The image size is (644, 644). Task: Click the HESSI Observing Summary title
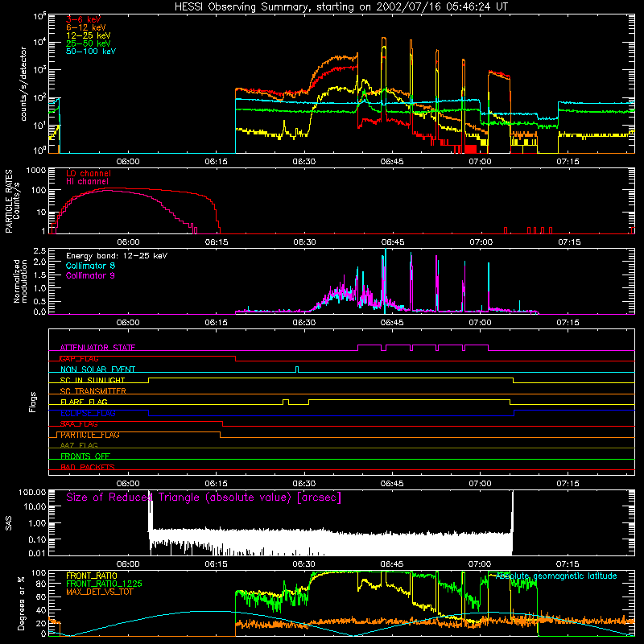click(x=341, y=6)
